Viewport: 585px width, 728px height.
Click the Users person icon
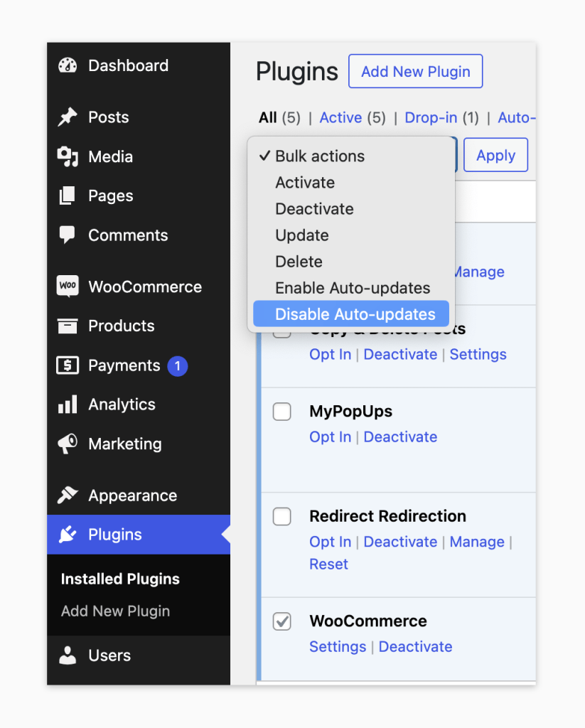[68, 655]
